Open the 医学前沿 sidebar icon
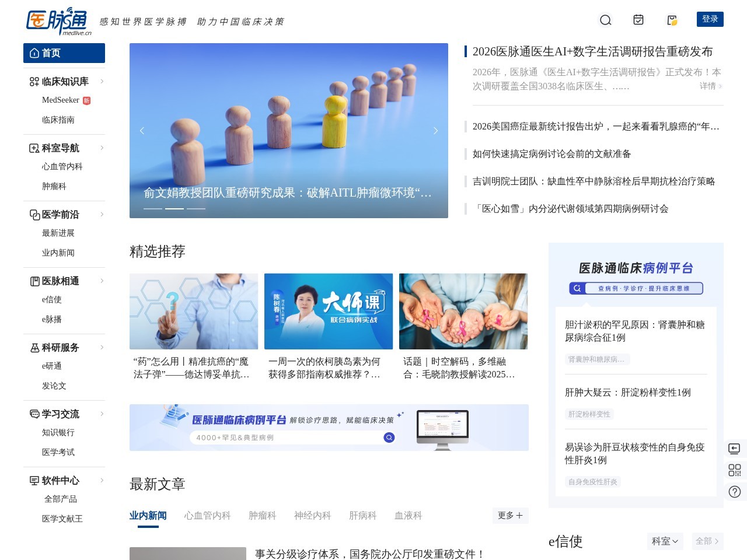This screenshot has width=747, height=560. (34, 215)
